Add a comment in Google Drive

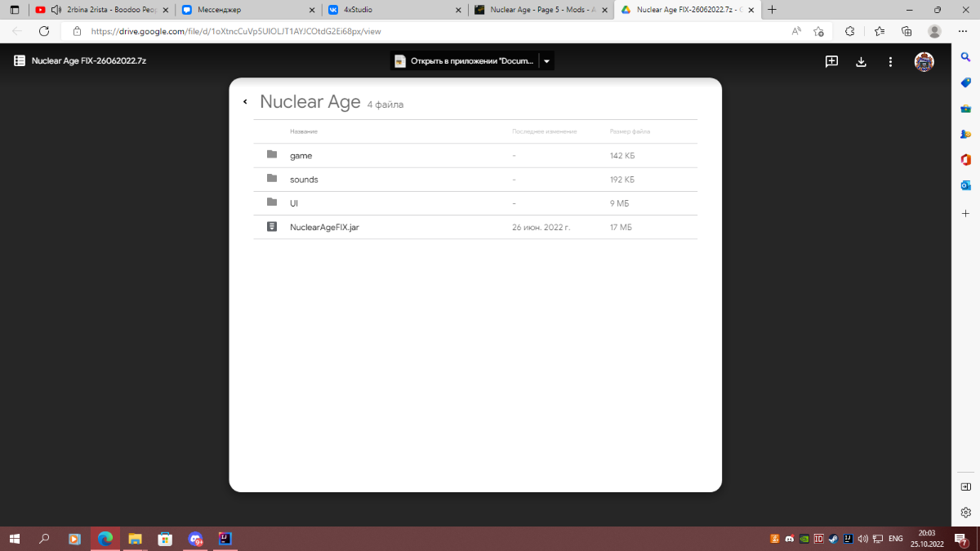coord(831,61)
